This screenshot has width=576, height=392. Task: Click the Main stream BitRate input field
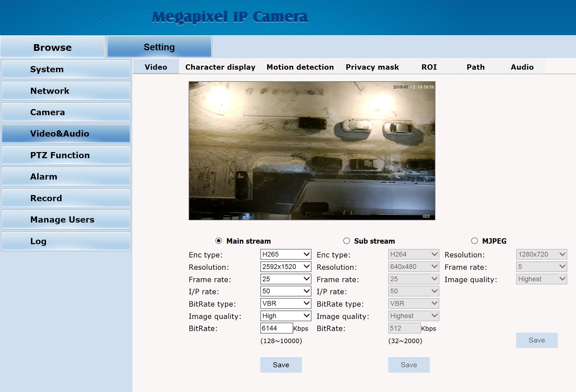[276, 328]
